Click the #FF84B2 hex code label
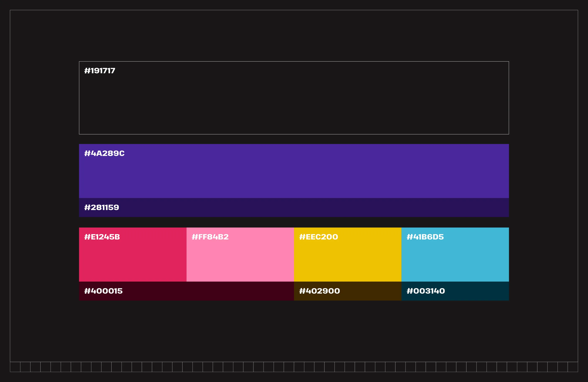Viewport: 588px width, 382px height. click(210, 237)
